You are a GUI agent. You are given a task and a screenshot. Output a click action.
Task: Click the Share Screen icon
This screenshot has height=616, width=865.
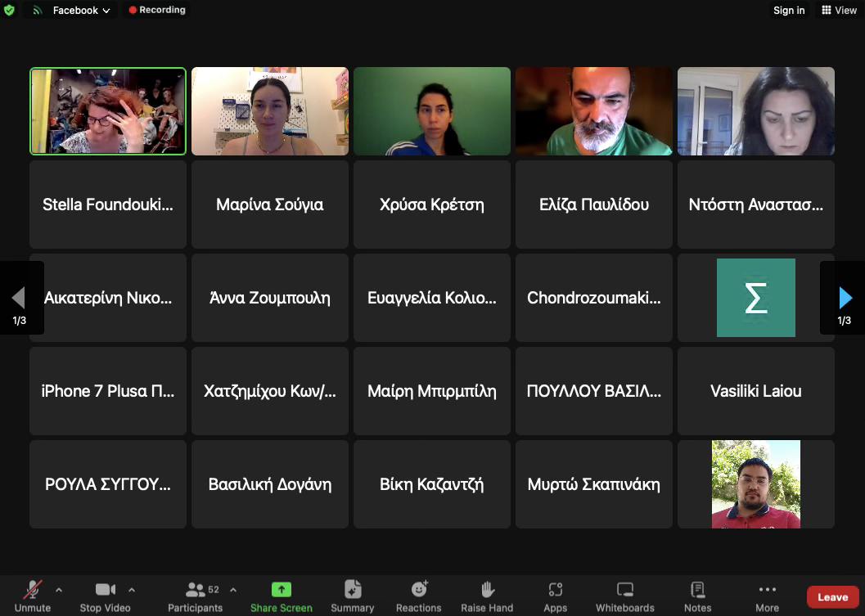pyautogui.click(x=281, y=590)
